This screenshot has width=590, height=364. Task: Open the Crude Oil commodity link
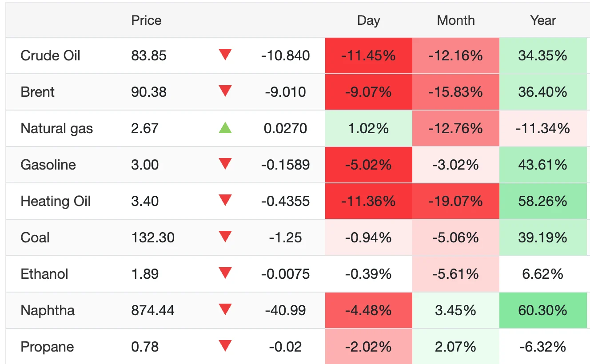tap(50, 55)
